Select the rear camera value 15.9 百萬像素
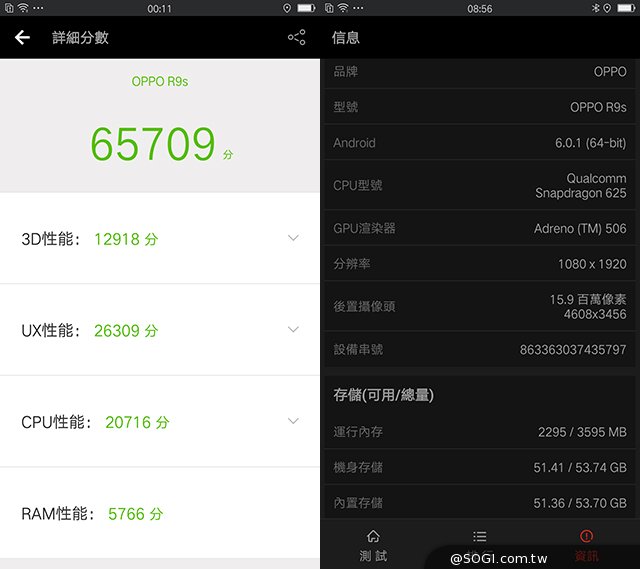640x569 pixels. tap(588, 299)
